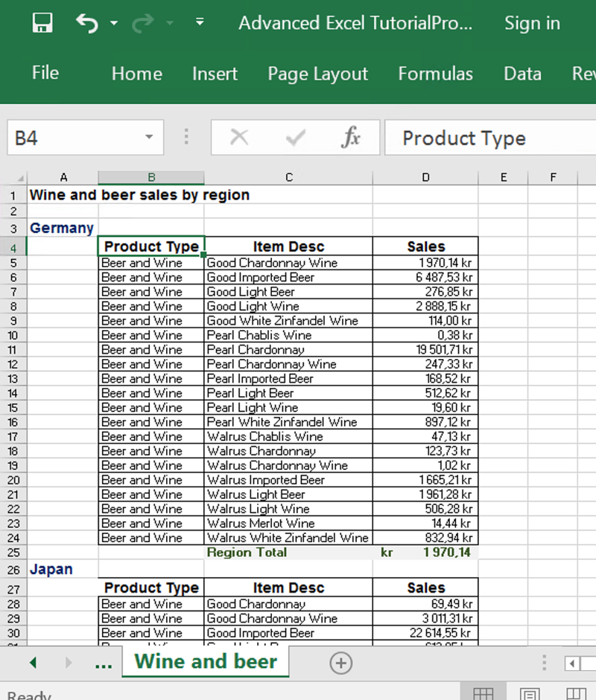Select the Wine and beer sheet tab

[205, 661]
